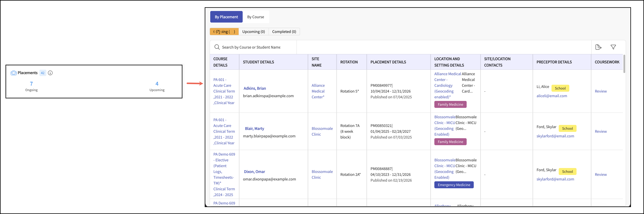Click the 42 count badge
This screenshot has height=214, width=644.
[43, 73]
